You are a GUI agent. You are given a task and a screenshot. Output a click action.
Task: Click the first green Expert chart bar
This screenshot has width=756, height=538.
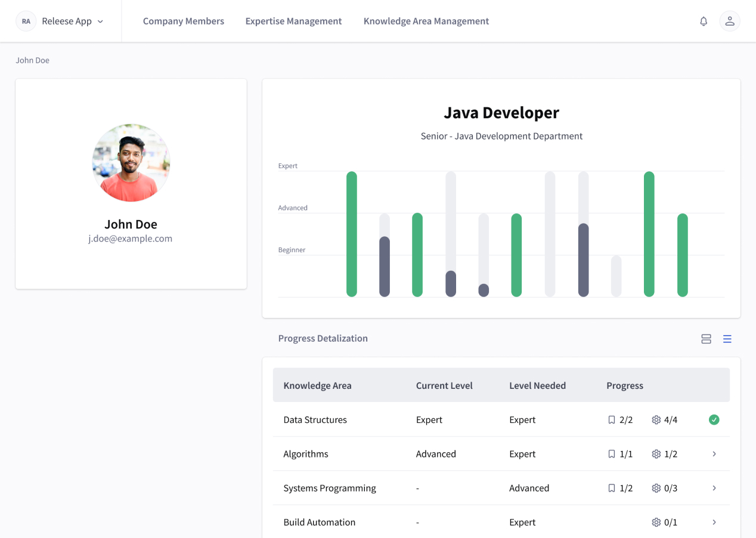pos(352,234)
